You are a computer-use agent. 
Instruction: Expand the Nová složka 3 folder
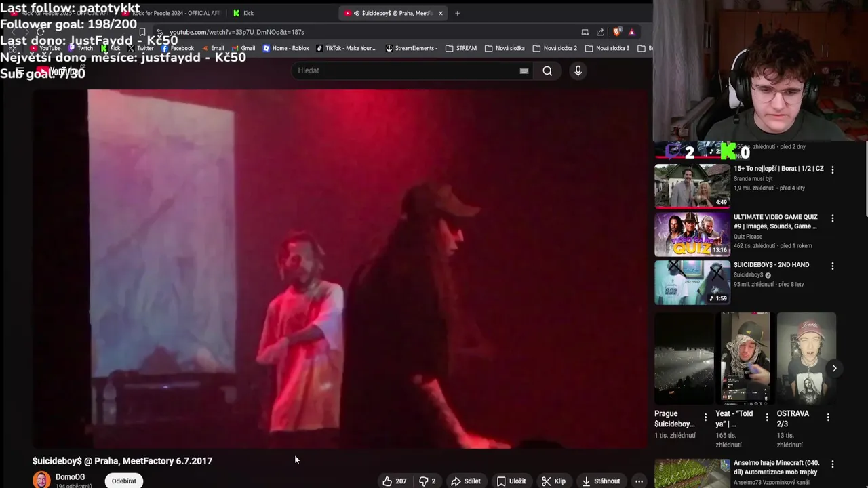pyautogui.click(x=607, y=48)
